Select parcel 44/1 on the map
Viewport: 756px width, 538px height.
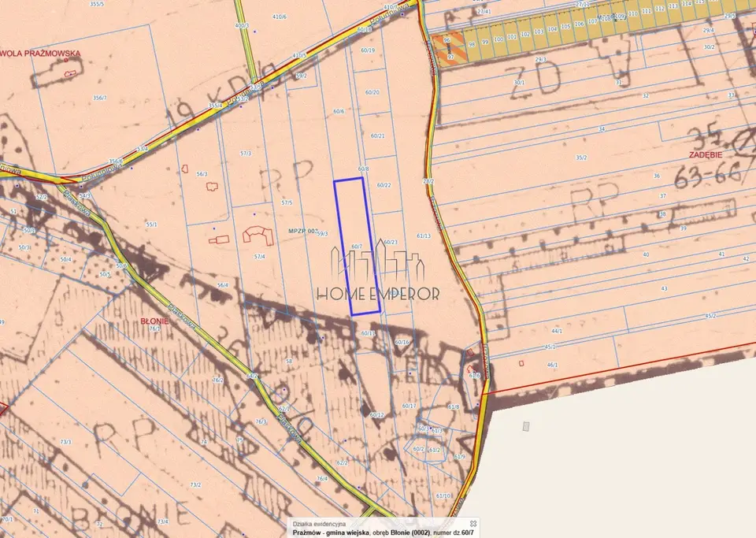[557, 331]
